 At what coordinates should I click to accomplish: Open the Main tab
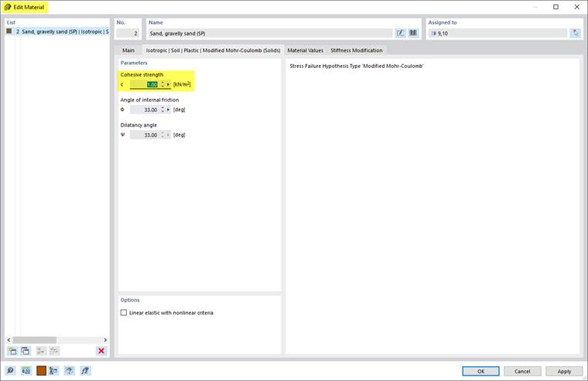click(x=128, y=50)
